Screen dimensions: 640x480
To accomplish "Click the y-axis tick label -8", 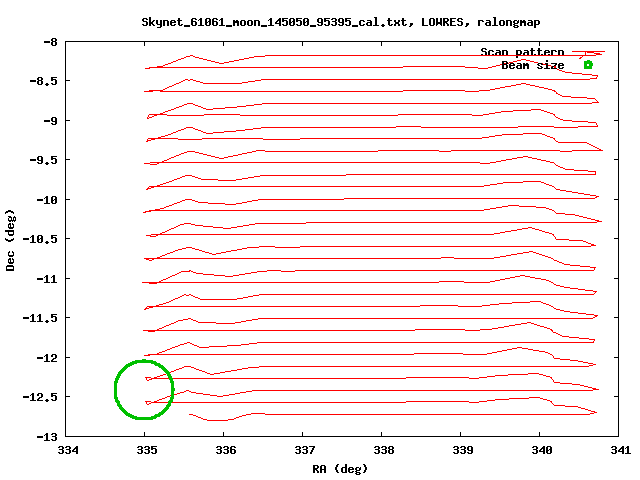I will tap(50, 42).
